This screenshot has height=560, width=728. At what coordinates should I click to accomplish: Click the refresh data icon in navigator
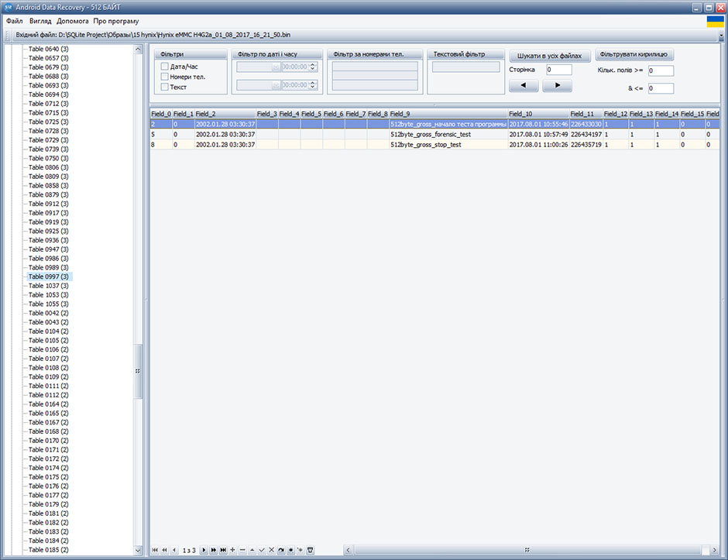(281, 550)
